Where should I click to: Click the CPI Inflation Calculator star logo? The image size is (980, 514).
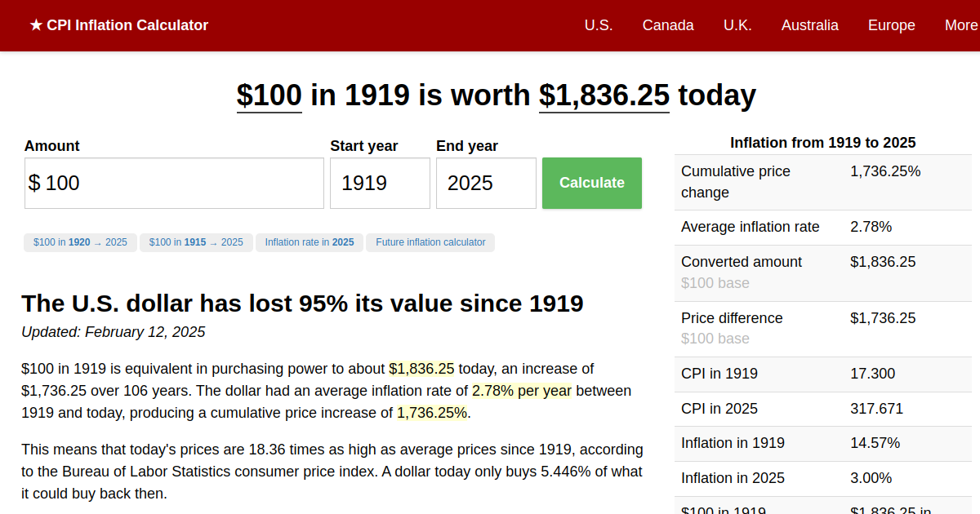[x=118, y=25]
